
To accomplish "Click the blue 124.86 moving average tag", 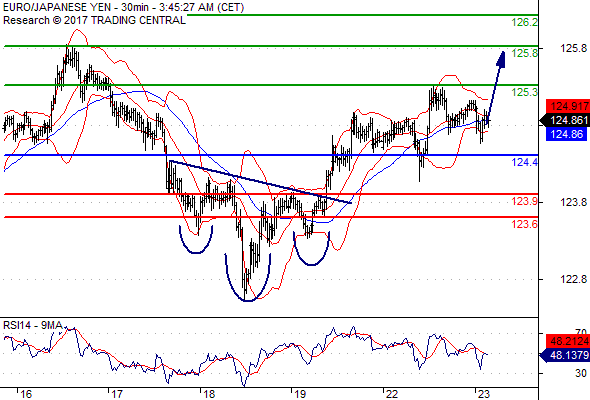I will [x=566, y=134].
